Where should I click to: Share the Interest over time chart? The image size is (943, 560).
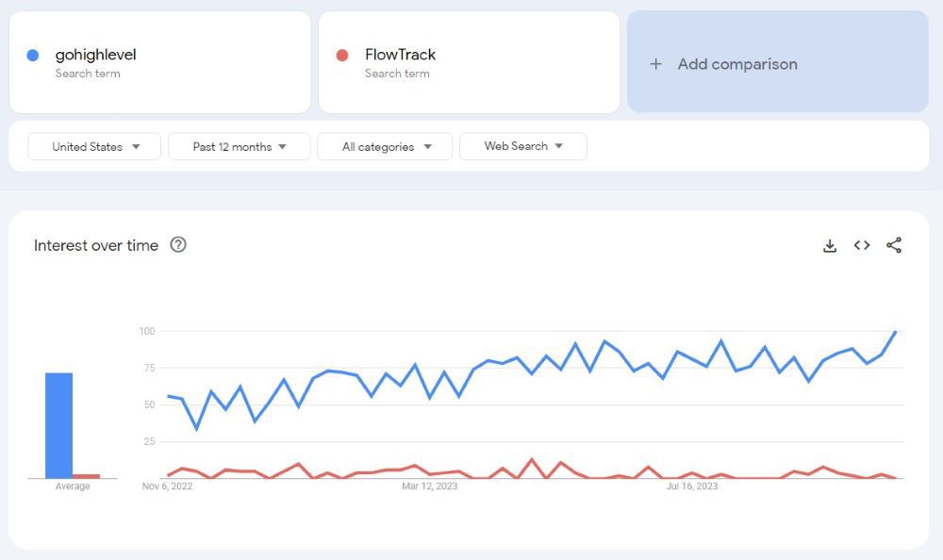click(x=894, y=245)
